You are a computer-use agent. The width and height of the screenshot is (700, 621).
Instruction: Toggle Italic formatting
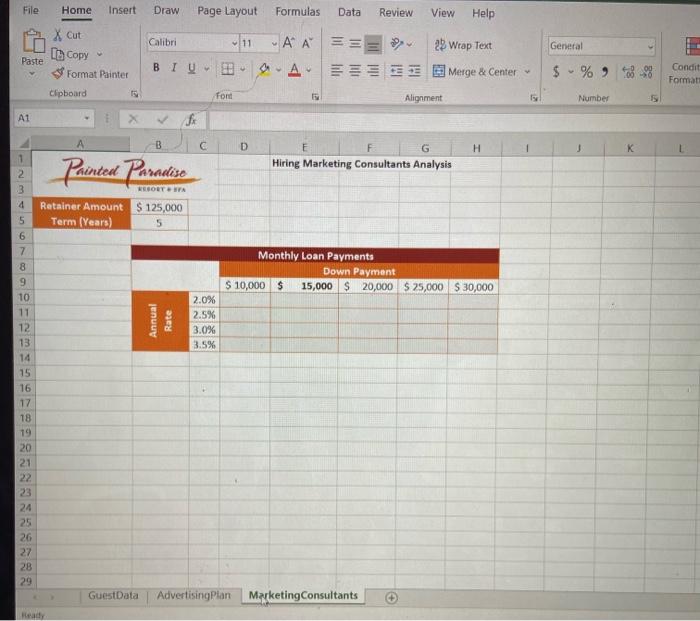click(x=174, y=67)
